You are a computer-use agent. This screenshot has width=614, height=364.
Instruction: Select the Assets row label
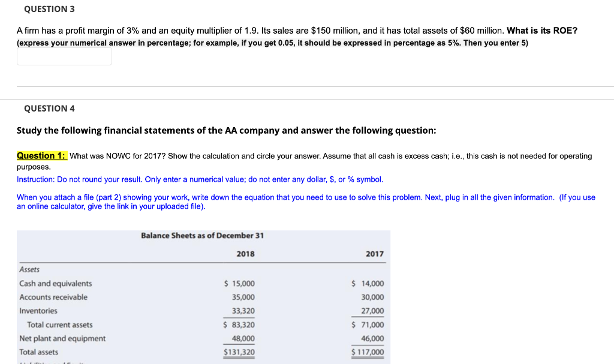pyautogui.click(x=30, y=269)
